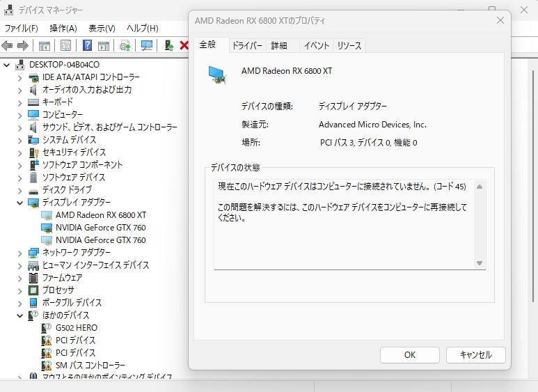The image size is (538, 392).
Task: Click the ネットワーク アダプター icon
Action: pyautogui.click(x=33, y=253)
